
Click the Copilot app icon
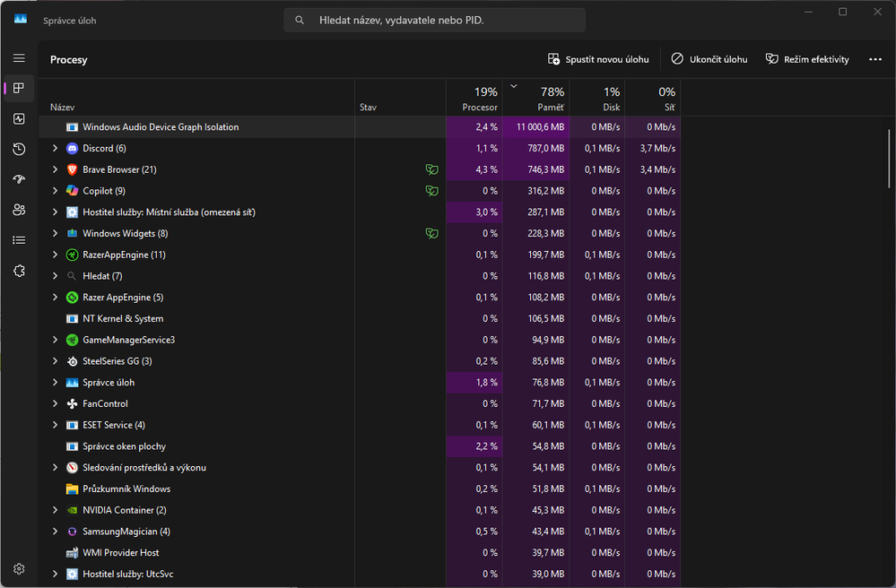coord(72,191)
